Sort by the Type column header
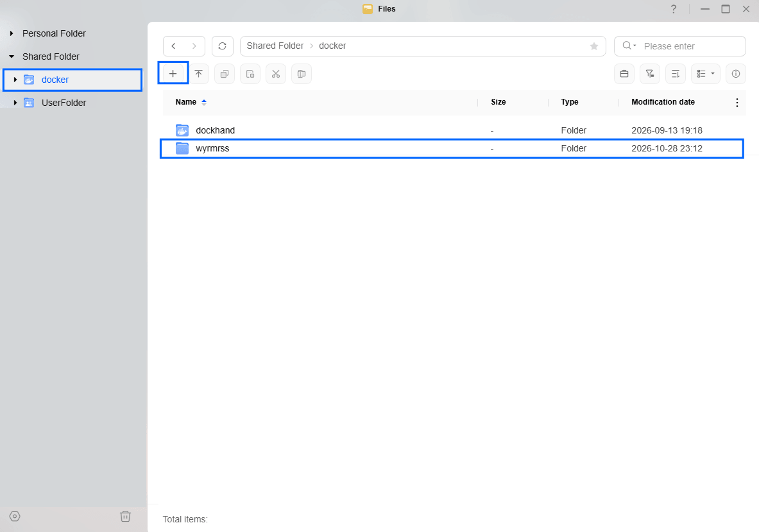The image size is (759, 532). (x=570, y=101)
